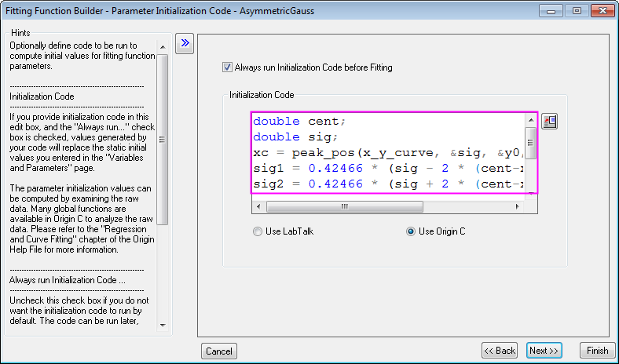
Task: Advance with the Next >> button
Action: [544, 351]
